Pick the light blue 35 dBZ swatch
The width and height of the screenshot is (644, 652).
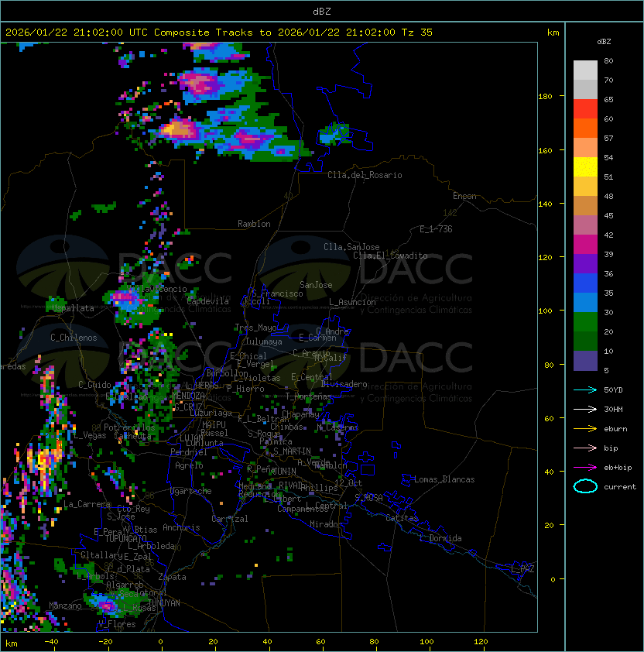(x=585, y=302)
